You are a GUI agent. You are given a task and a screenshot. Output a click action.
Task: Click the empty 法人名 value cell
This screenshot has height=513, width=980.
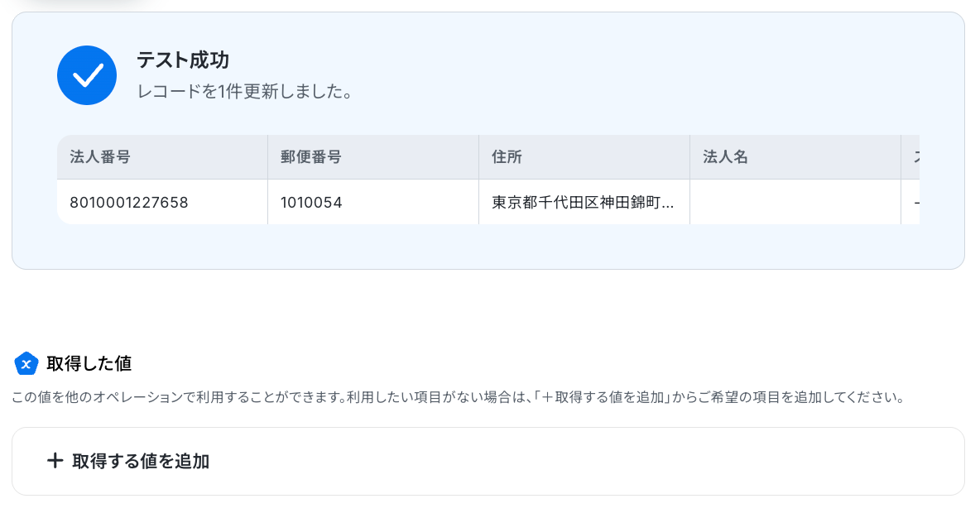(x=795, y=202)
